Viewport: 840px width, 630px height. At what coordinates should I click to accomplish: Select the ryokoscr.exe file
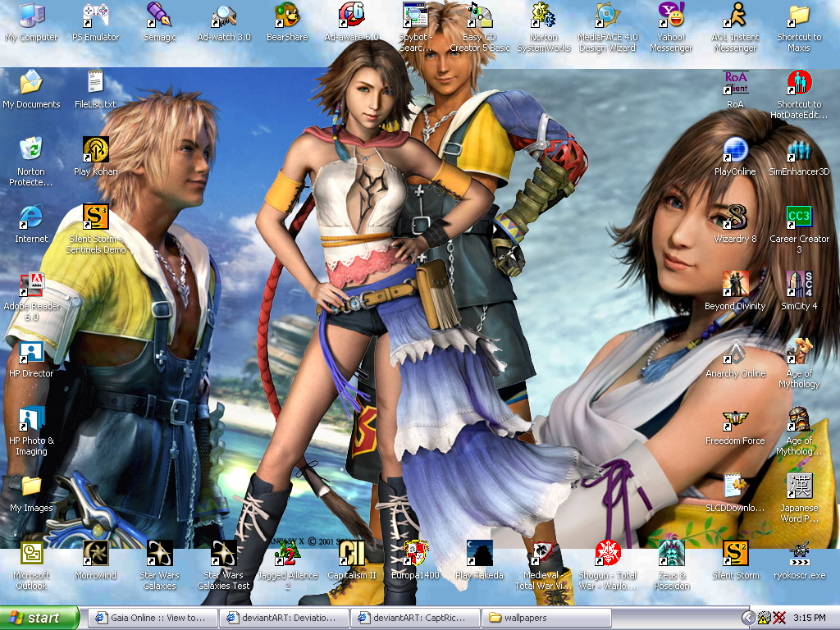tap(799, 560)
